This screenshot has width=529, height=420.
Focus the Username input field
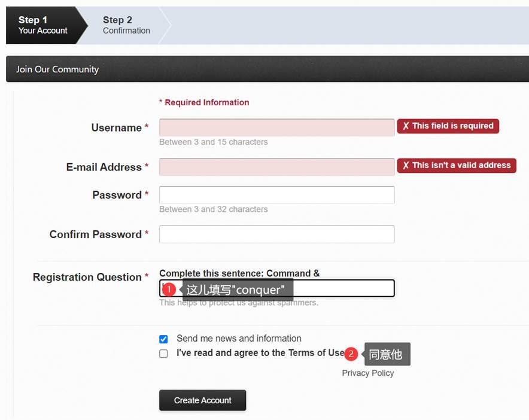point(276,127)
